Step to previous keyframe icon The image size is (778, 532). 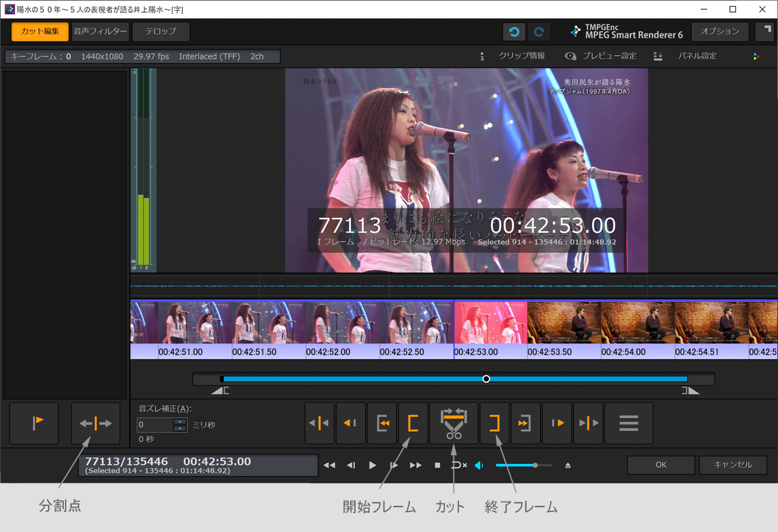point(351,423)
